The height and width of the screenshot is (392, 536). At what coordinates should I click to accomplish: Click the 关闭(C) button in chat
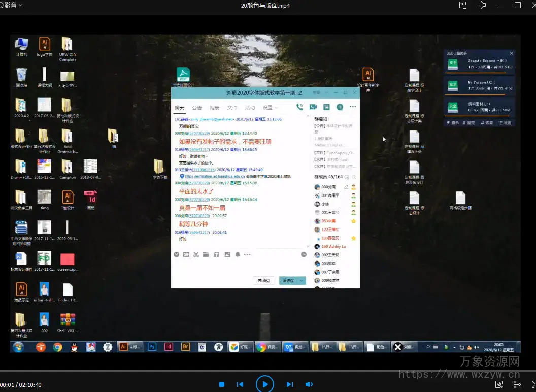pyautogui.click(x=264, y=281)
